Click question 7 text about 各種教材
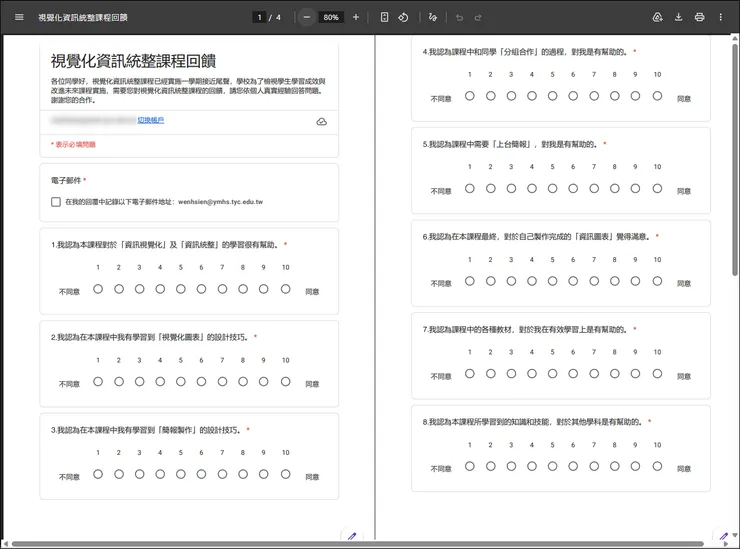The width and height of the screenshot is (740, 549). pos(525,329)
